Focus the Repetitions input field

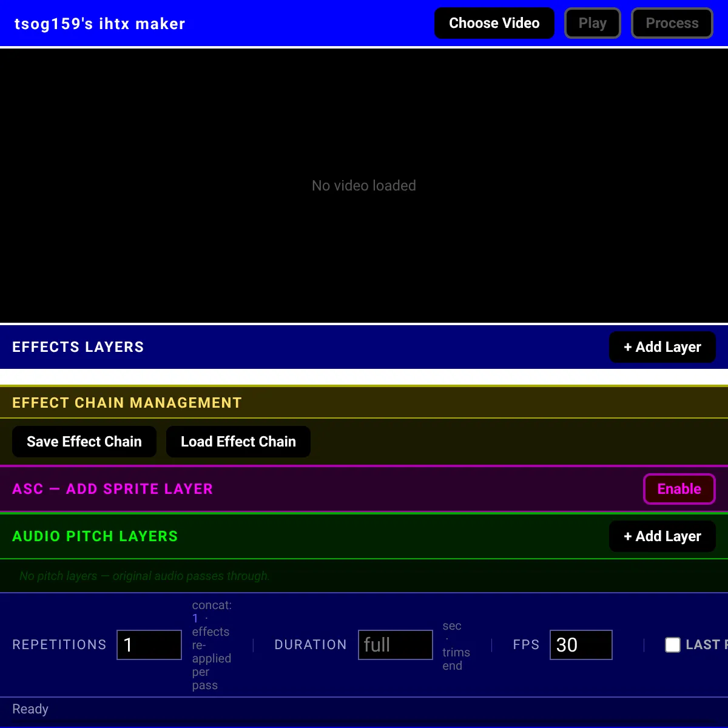(x=149, y=645)
